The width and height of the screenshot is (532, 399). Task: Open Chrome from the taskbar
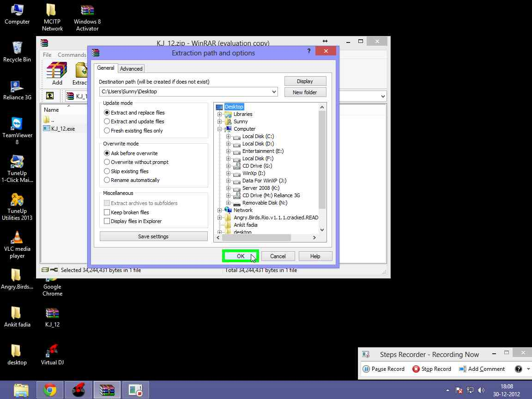pos(50,390)
